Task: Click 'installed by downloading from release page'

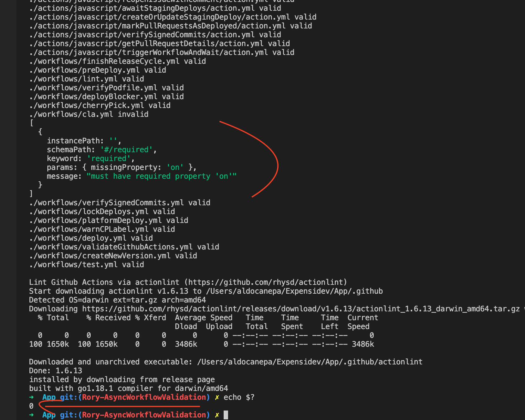Action: tap(122, 380)
